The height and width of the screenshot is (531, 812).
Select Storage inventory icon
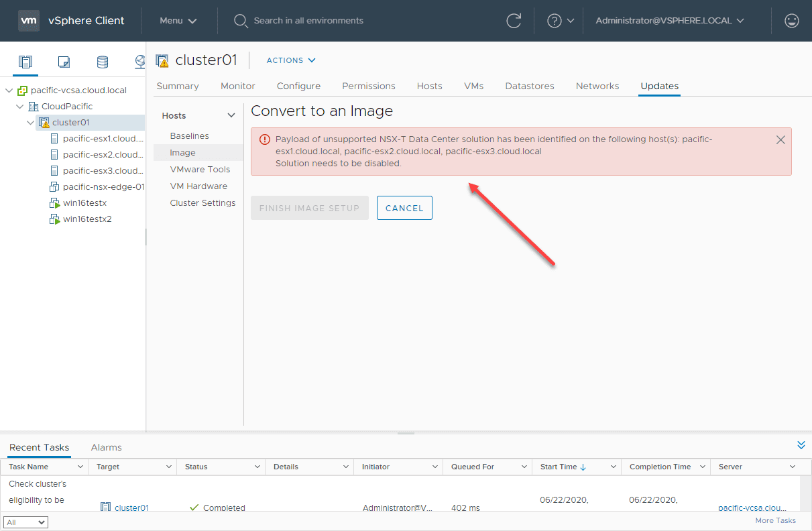tap(103, 62)
